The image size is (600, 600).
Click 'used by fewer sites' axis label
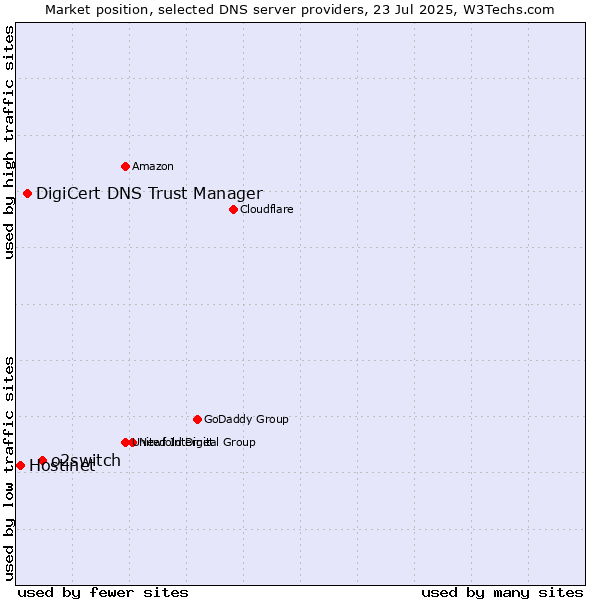coord(103,593)
